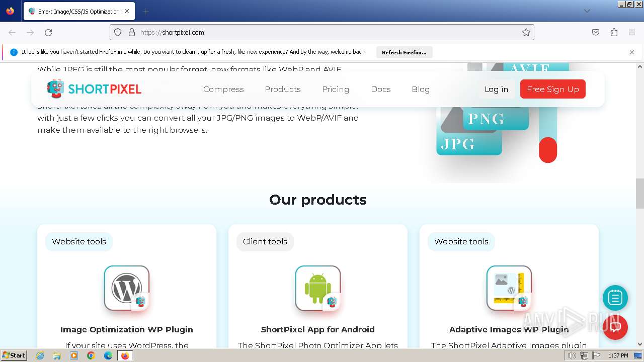Open the Extensions puzzle icon
This screenshot has width=644, height=362.
(614, 32)
